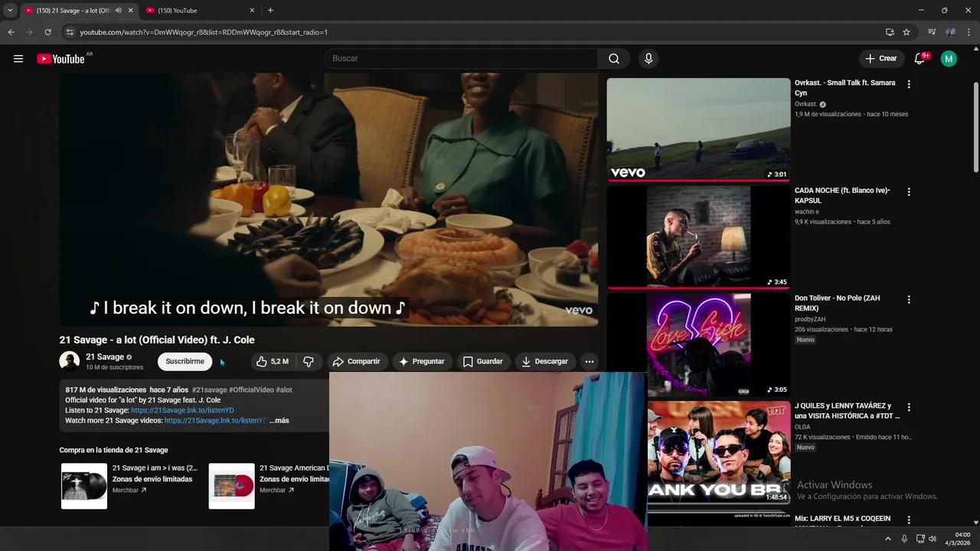Open Chrome three-dot menu
The image size is (980, 551).
point(969,32)
